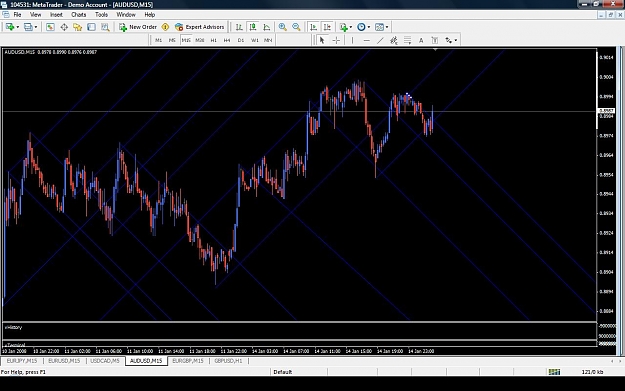Switch timeframe to MN
This screenshot has height=391, width=625.
268,40
